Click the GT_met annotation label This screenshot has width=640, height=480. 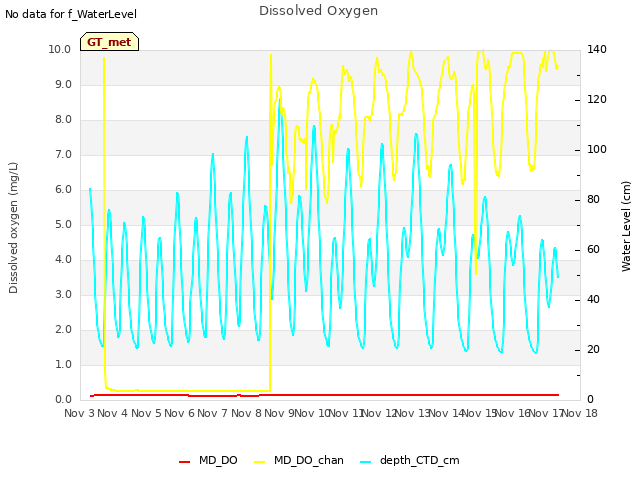coord(109,42)
